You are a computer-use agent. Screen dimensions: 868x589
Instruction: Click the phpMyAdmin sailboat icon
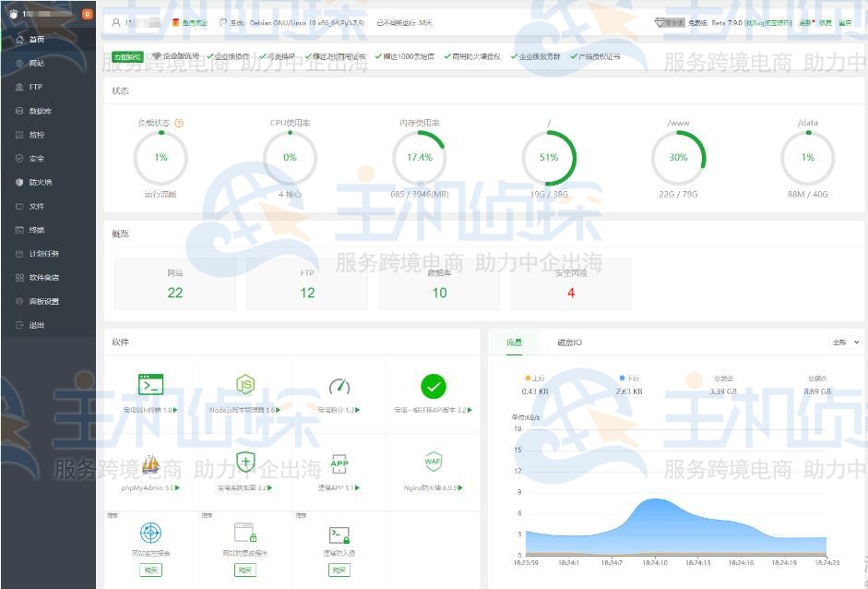pyautogui.click(x=150, y=463)
